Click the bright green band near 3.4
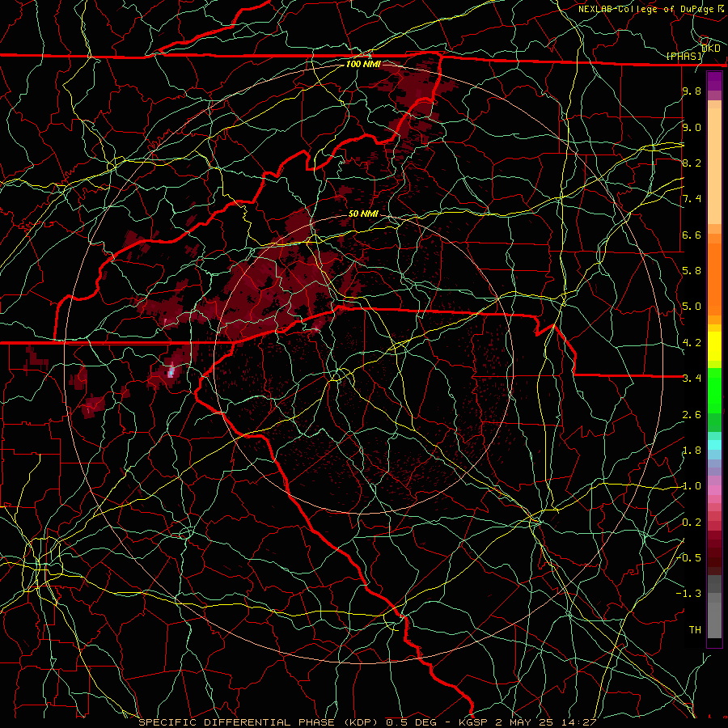728x728 pixels. point(714,390)
